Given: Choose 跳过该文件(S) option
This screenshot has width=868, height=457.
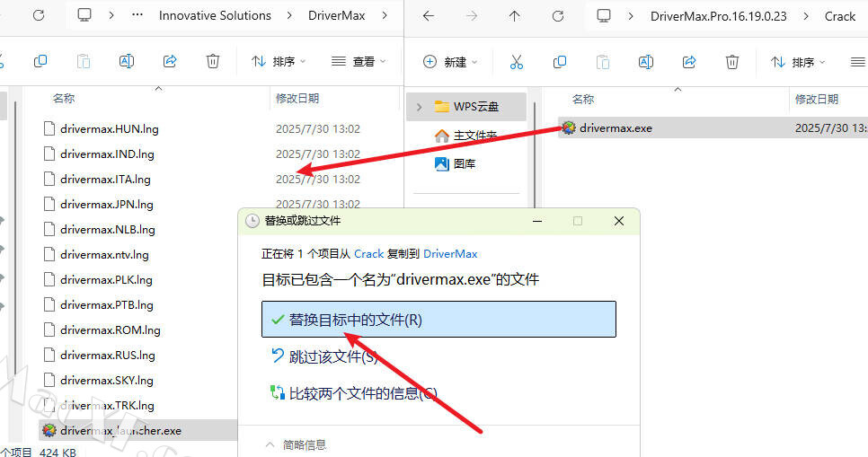Looking at the screenshot, I should (x=325, y=356).
